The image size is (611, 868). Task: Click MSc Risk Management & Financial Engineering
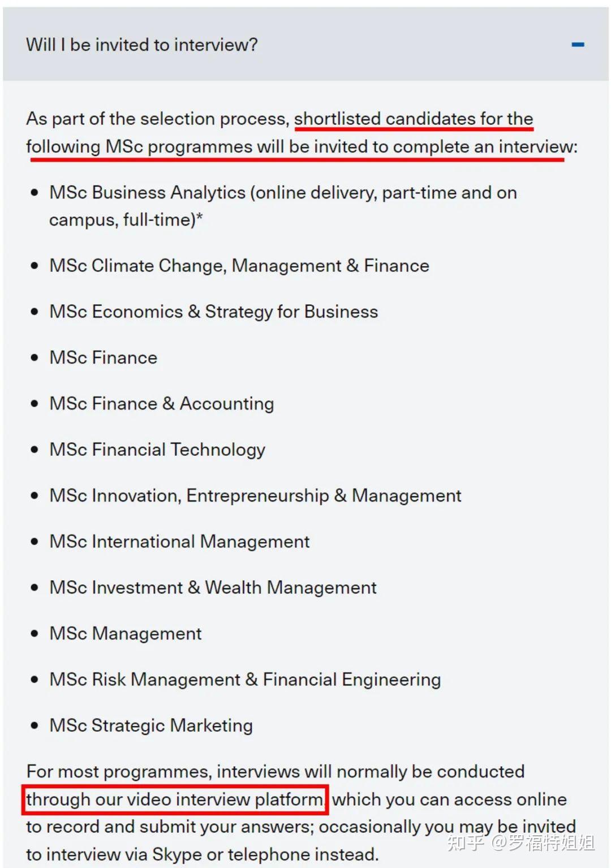coord(245,679)
